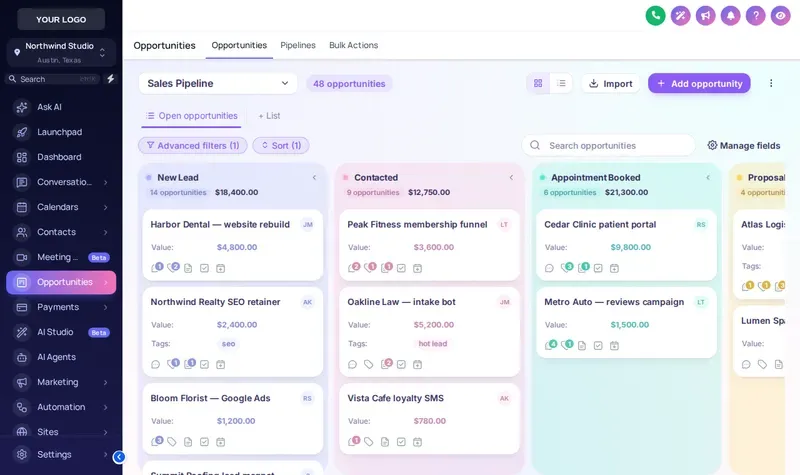Image resolution: width=800 pixels, height=475 pixels.
Task: Click the eye icon in top header
Action: [x=781, y=16]
